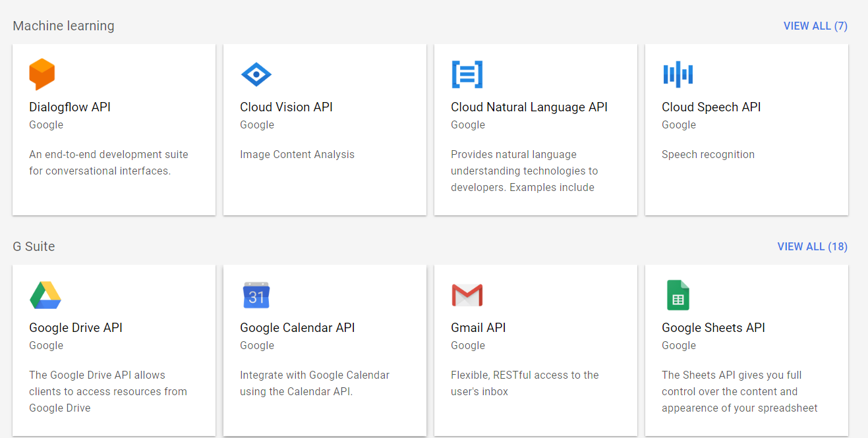868x438 pixels.
Task: View all 7 Machine learning APIs
Action: point(815,26)
